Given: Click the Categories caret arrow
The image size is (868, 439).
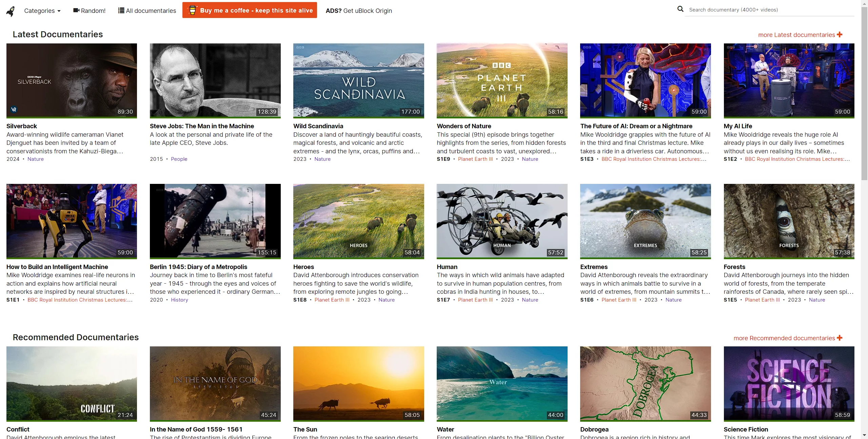Looking at the screenshot, I should (x=59, y=11).
